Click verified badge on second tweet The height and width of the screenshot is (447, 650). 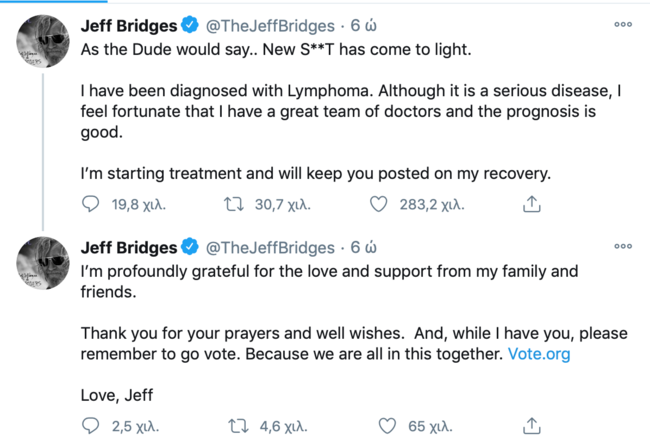191,247
